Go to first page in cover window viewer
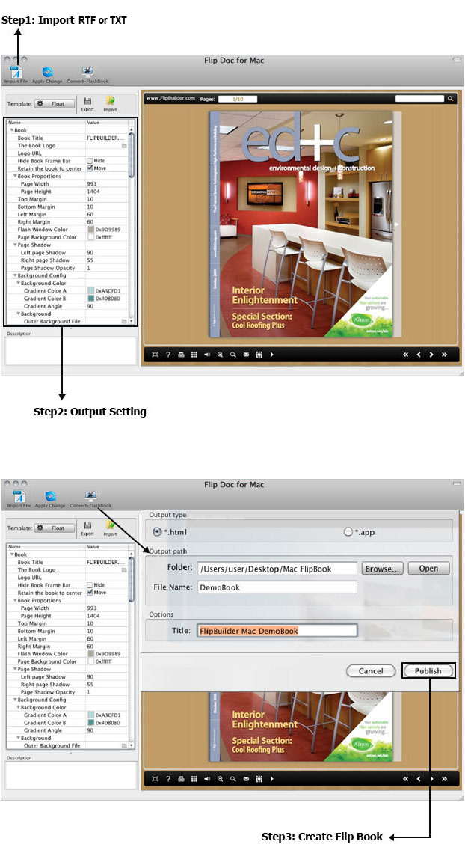The height and width of the screenshot is (868, 465). (x=405, y=355)
